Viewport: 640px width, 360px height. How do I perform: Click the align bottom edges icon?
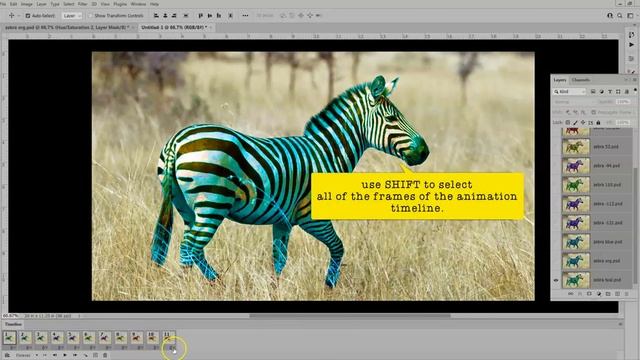tap(219, 16)
